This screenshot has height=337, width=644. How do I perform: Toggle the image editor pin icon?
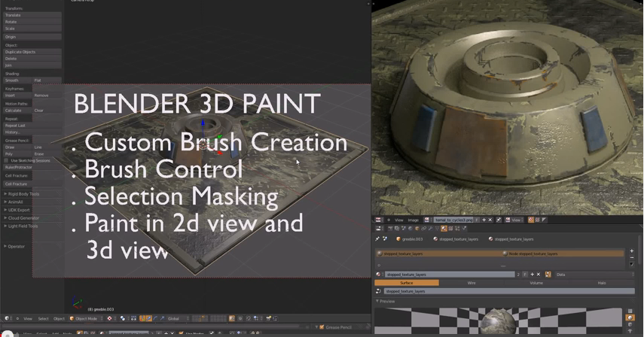[499, 220]
